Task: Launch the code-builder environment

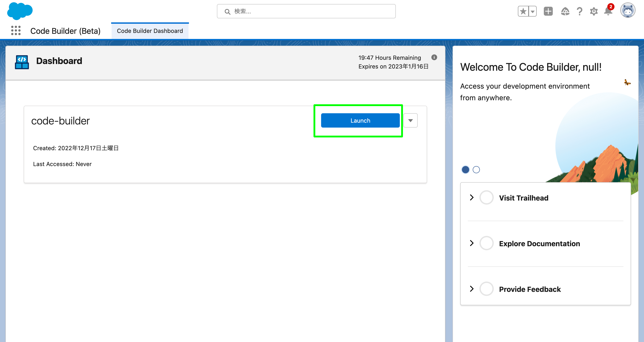Action: (x=360, y=120)
